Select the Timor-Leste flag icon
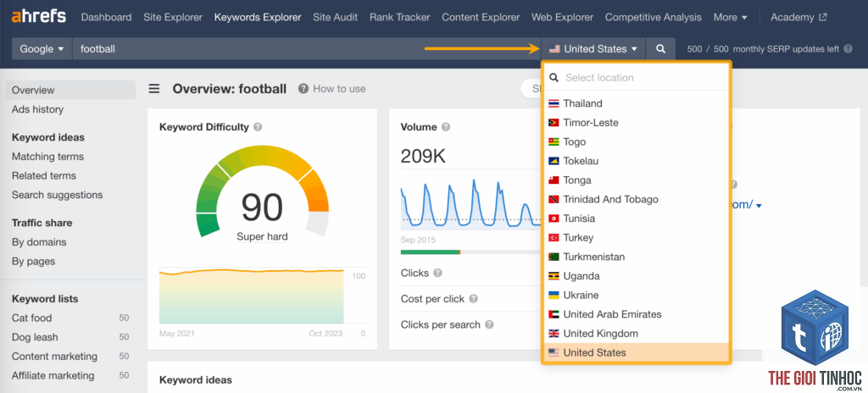This screenshot has height=393, width=868. (x=554, y=122)
